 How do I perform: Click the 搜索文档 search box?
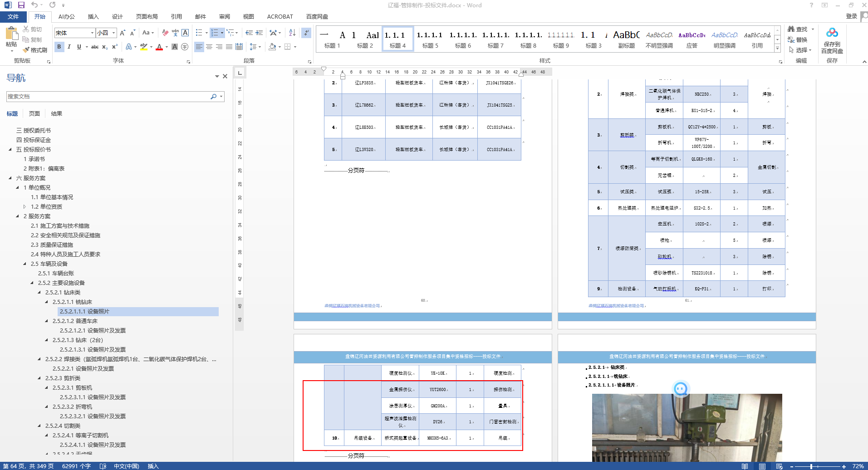108,97
